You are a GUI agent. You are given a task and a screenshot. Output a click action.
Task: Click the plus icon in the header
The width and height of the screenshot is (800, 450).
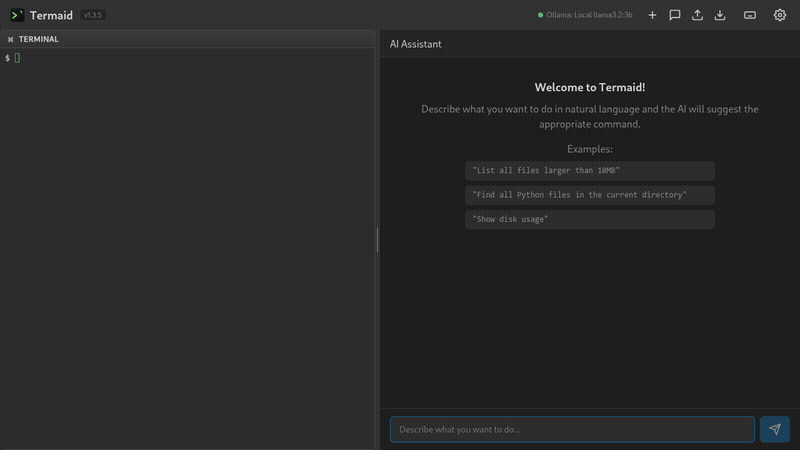652,15
